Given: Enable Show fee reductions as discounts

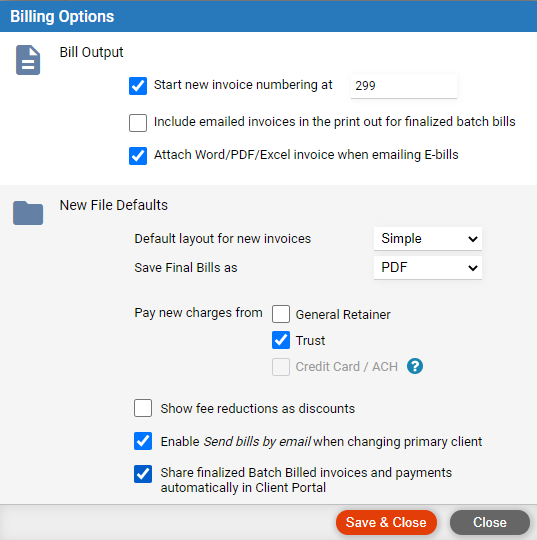Looking at the screenshot, I should [143, 408].
